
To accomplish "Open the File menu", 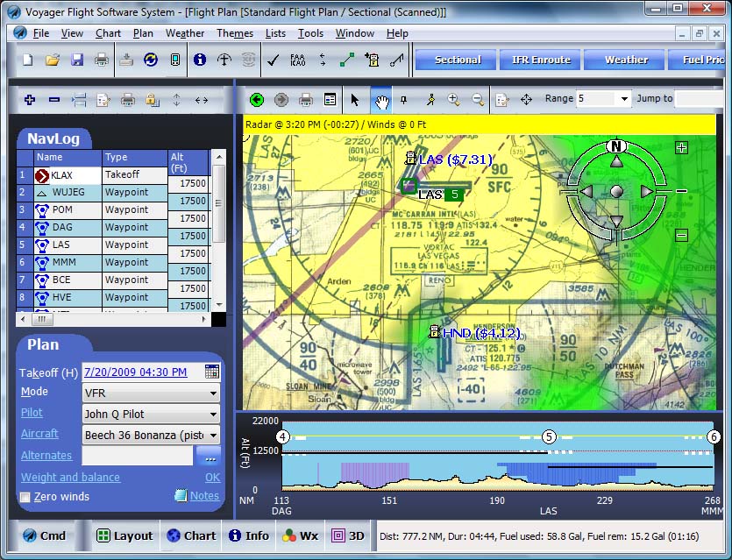I will (x=41, y=33).
